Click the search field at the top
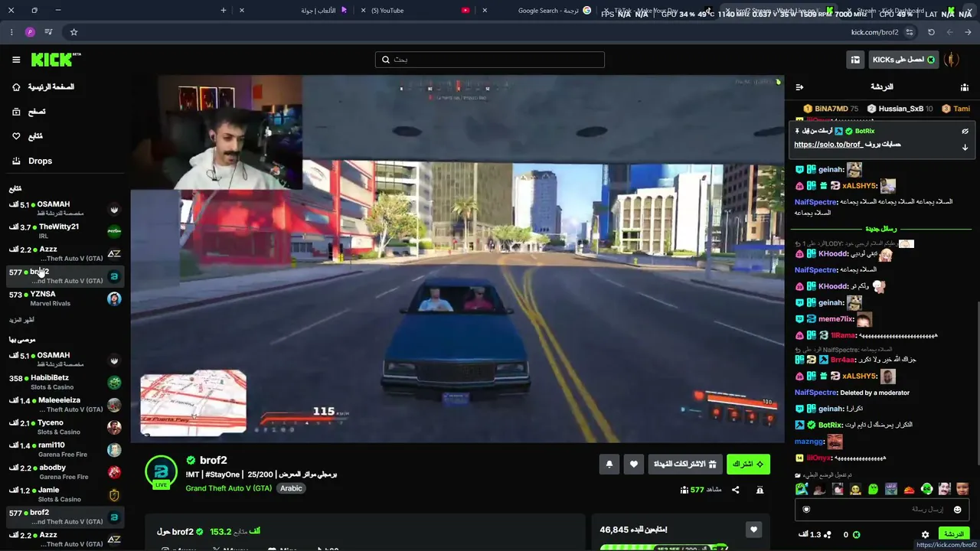 point(490,60)
